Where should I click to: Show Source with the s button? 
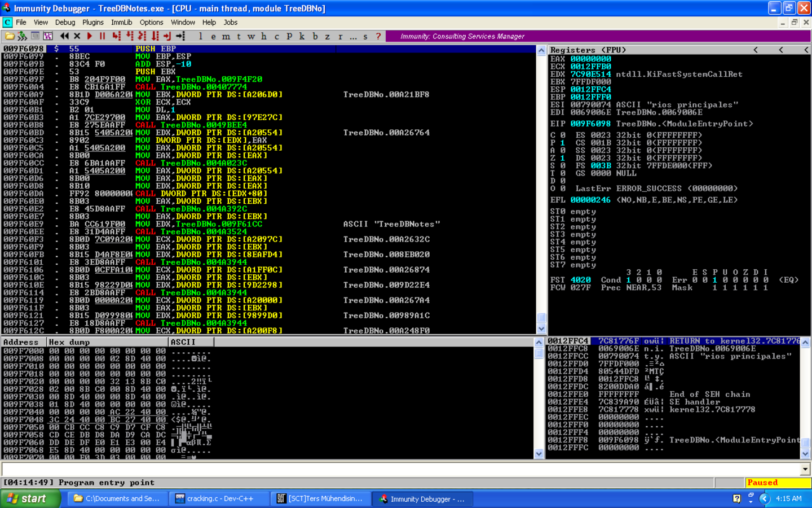click(x=365, y=36)
